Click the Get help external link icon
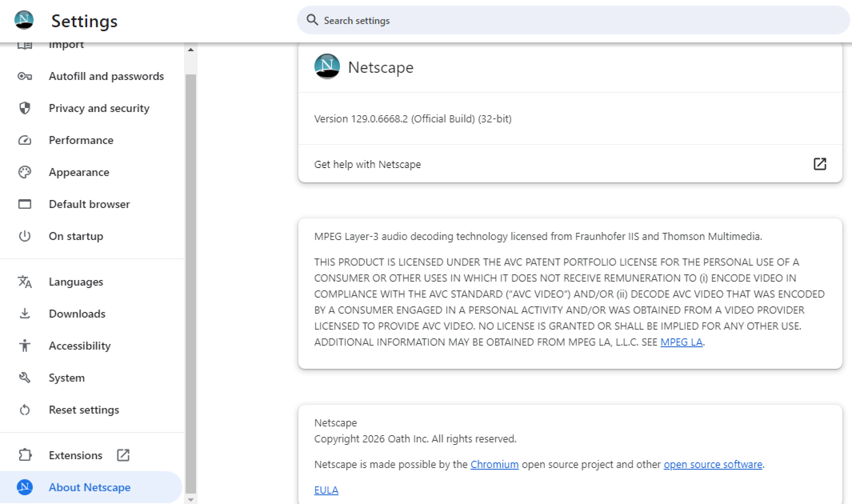Screen dimensions: 852x504 coord(819,164)
